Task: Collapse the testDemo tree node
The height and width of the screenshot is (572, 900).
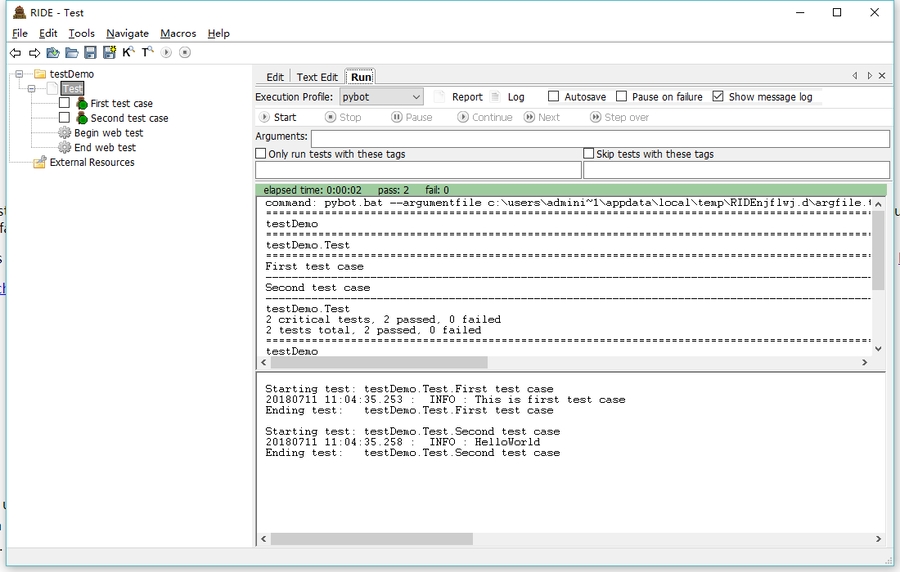Action: pos(19,74)
